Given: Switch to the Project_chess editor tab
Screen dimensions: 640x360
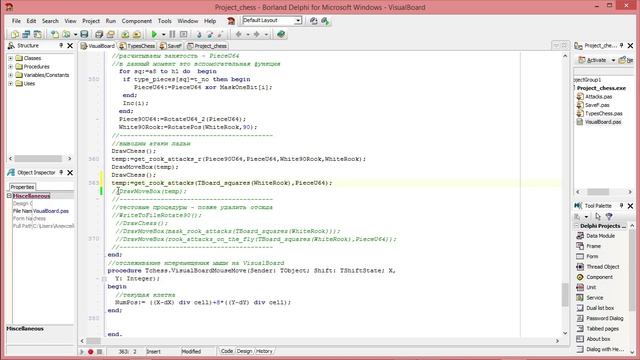Looking at the screenshot, I should click(207, 46).
